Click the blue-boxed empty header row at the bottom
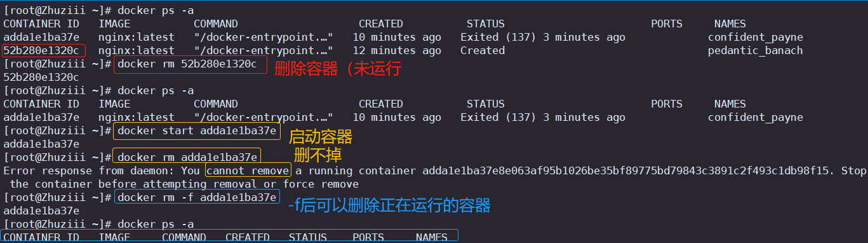868x243 pixels. [x=229, y=236]
